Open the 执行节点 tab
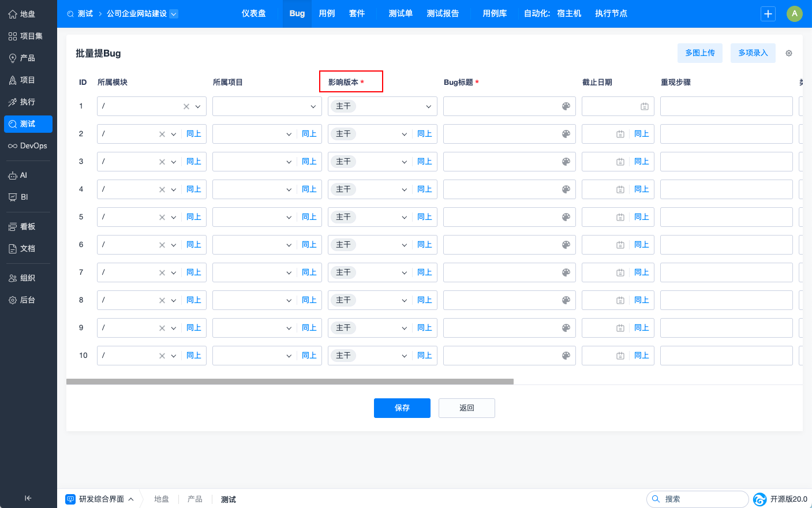The width and height of the screenshot is (812, 508). click(612, 14)
